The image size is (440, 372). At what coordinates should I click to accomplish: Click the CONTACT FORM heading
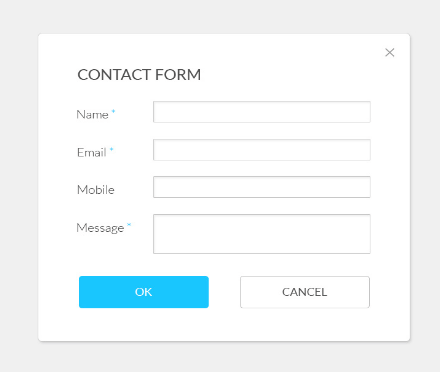click(x=139, y=75)
